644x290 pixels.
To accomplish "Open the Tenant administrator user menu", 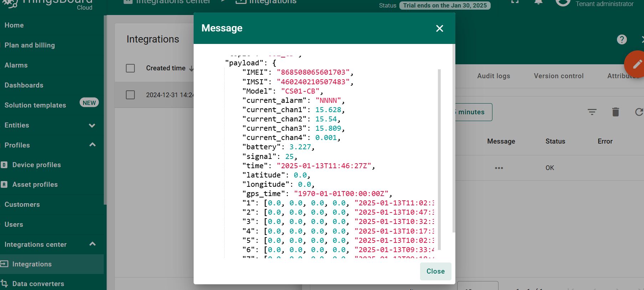I will (604, 4).
